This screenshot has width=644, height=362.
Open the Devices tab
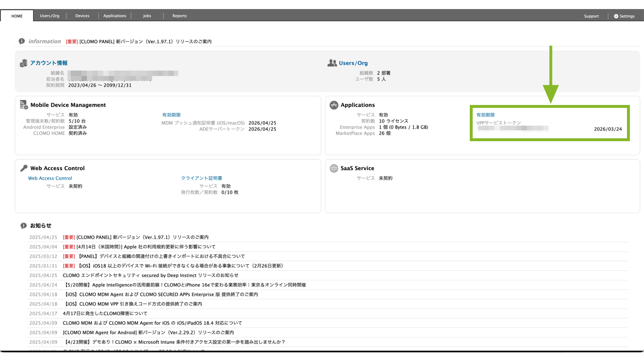(x=82, y=16)
